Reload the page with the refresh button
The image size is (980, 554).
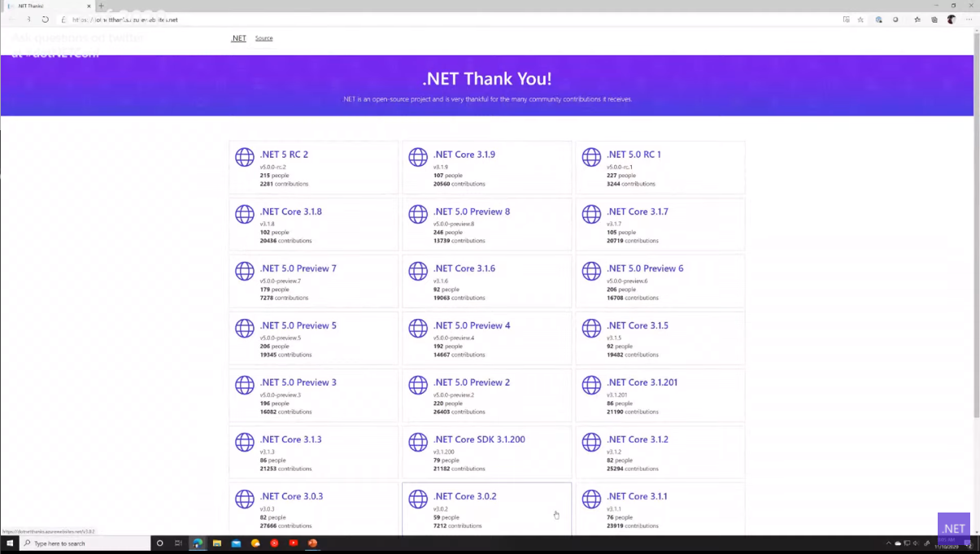[x=45, y=19]
